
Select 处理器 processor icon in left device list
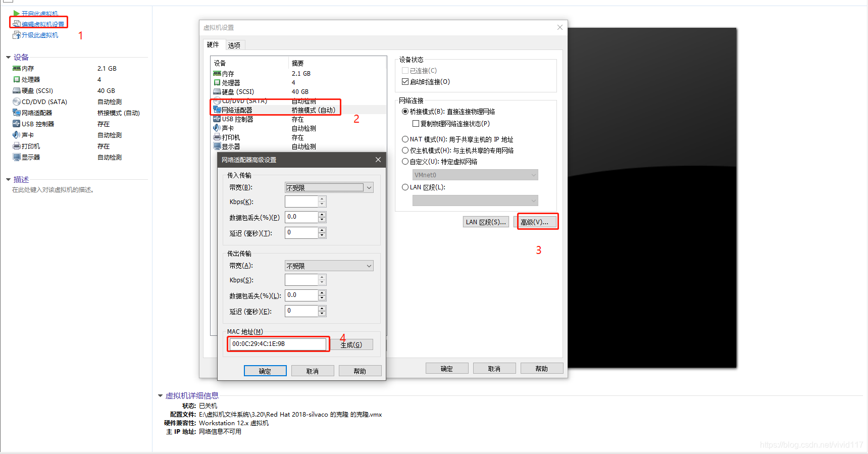(16, 79)
